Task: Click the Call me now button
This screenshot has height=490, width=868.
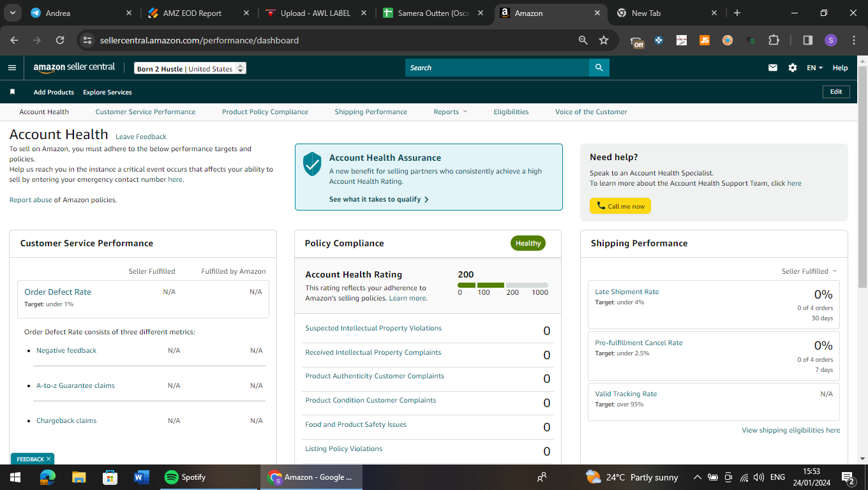Action: click(x=620, y=206)
